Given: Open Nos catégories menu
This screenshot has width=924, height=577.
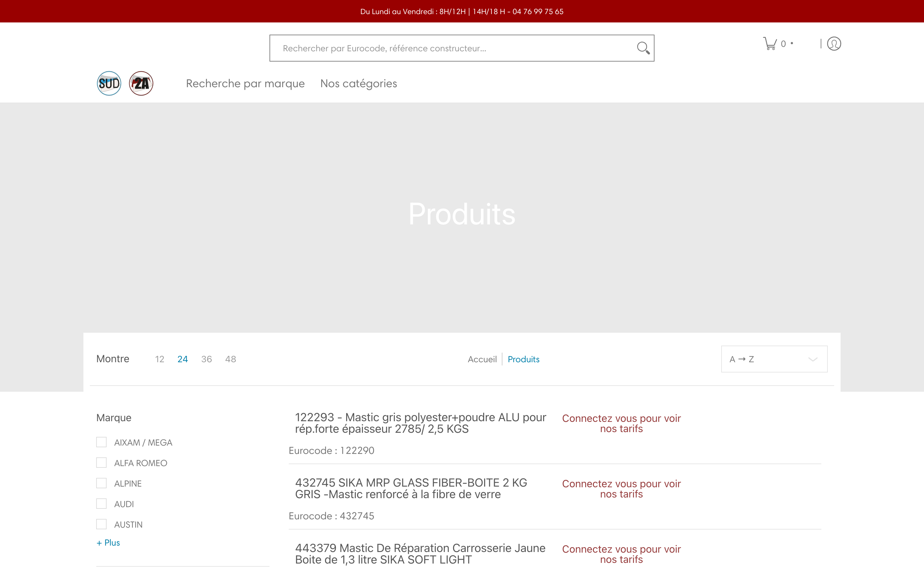Looking at the screenshot, I should [x=358, y=83].
